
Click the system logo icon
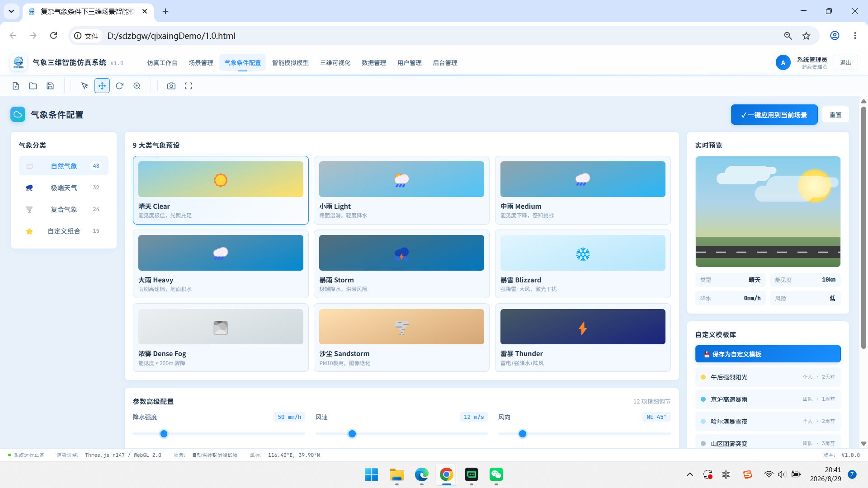tap(19, 62)
